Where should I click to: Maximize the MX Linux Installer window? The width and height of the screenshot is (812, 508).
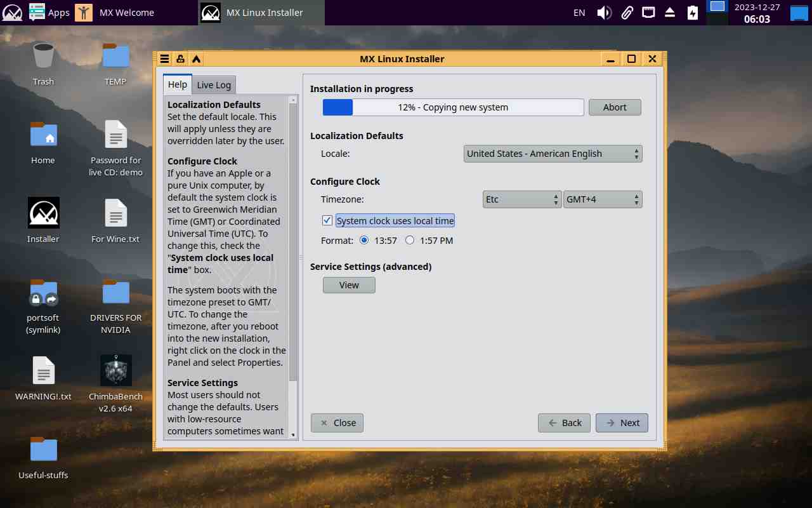(x=631, y=59)
